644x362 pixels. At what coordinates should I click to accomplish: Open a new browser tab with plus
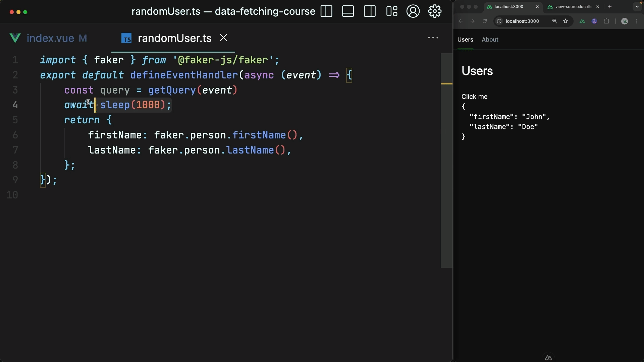tap(610, 7)
